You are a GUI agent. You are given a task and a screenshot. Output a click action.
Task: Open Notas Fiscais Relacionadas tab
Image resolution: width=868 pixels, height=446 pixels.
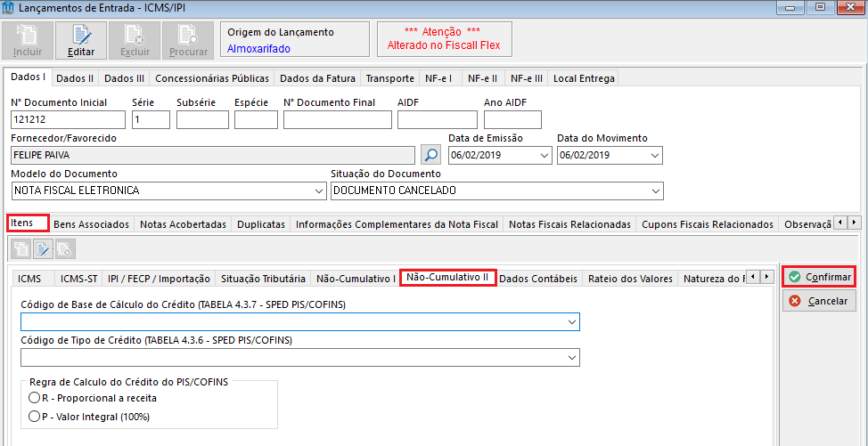point(569,224)
